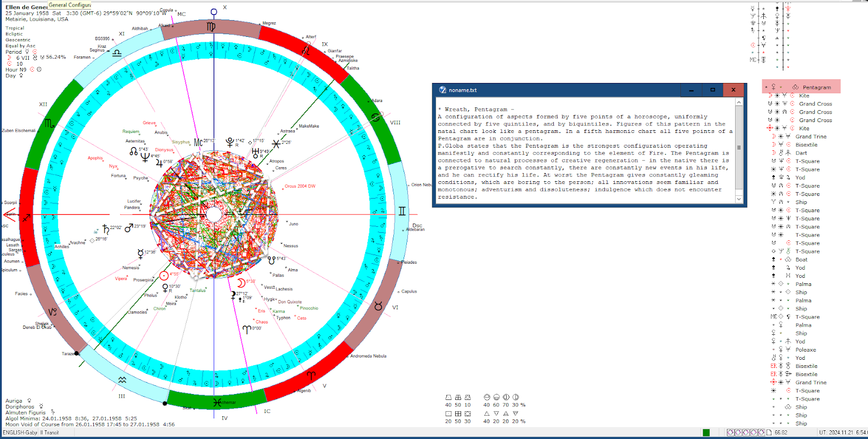Screen dimensions: 868x439
Task: Click the Aries sign glyph on the red segment
Action: 311,375
